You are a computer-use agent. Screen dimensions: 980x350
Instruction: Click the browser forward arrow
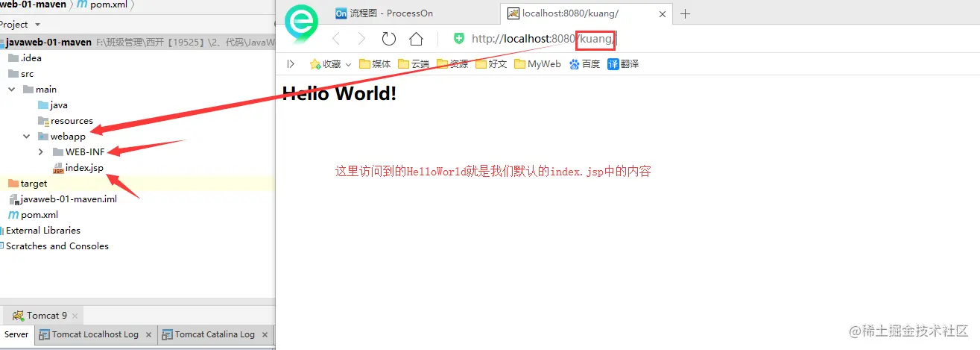(361, 39)
